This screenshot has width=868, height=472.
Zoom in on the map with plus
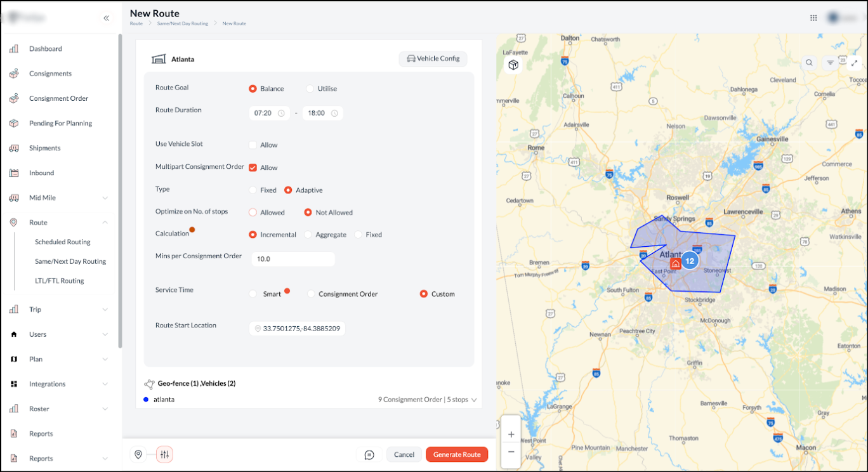511,435
